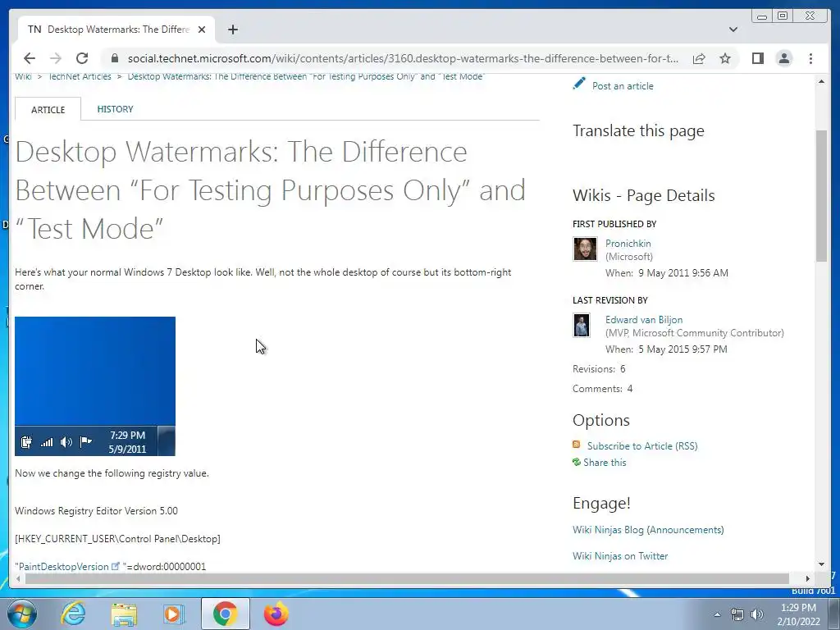Open Chrome side panel icon
The width and height of the screenshot is (840, 630).
757,58
